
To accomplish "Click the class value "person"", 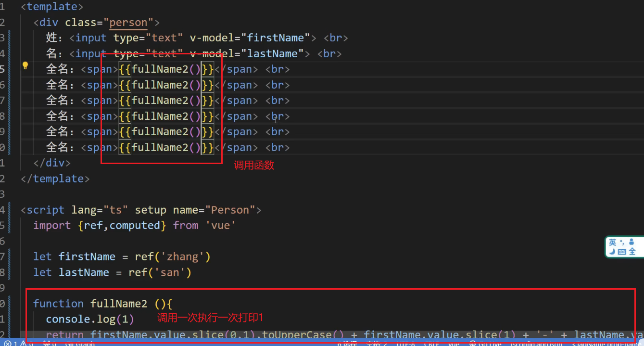I will click(128, 23).
